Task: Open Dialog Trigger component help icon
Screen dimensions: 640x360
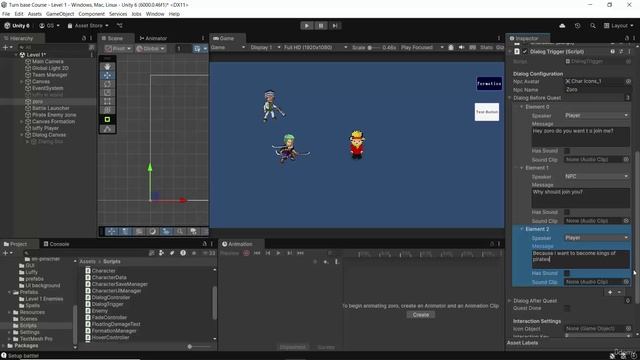Action: point(612,52)
